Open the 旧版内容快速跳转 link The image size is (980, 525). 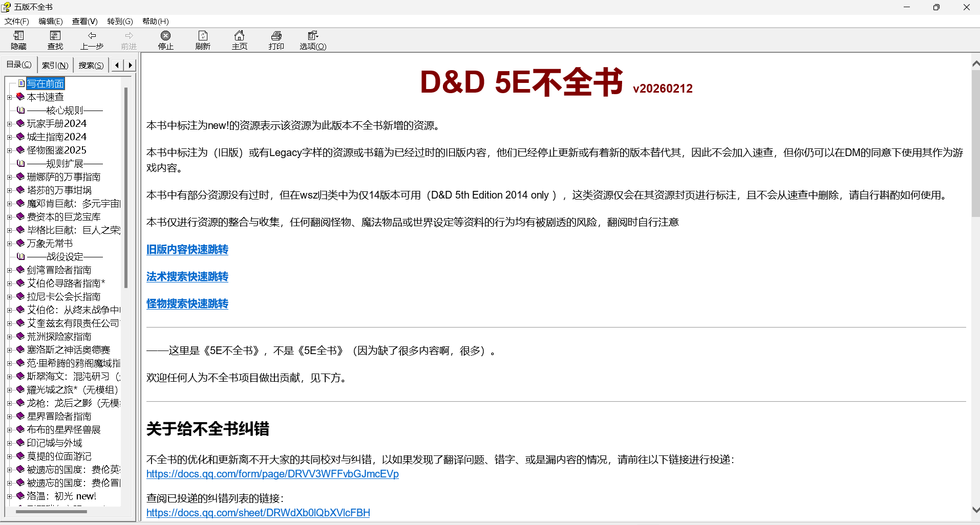[x=187, y=249]
